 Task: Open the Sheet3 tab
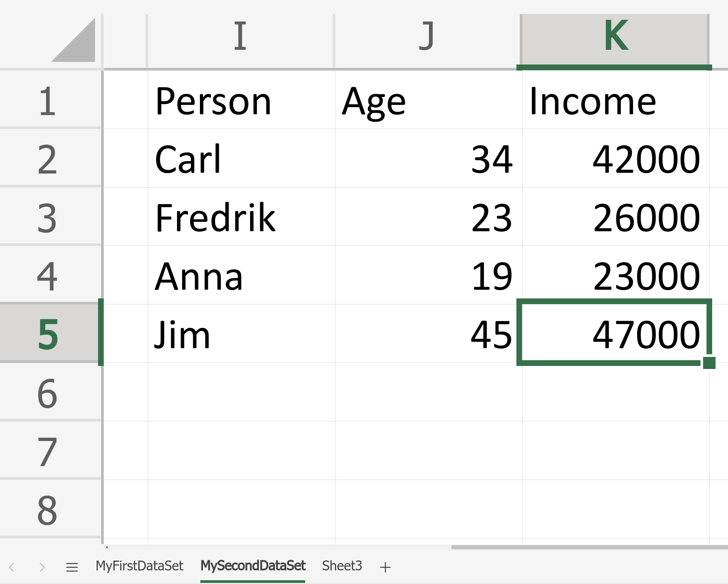click(342, 566)
